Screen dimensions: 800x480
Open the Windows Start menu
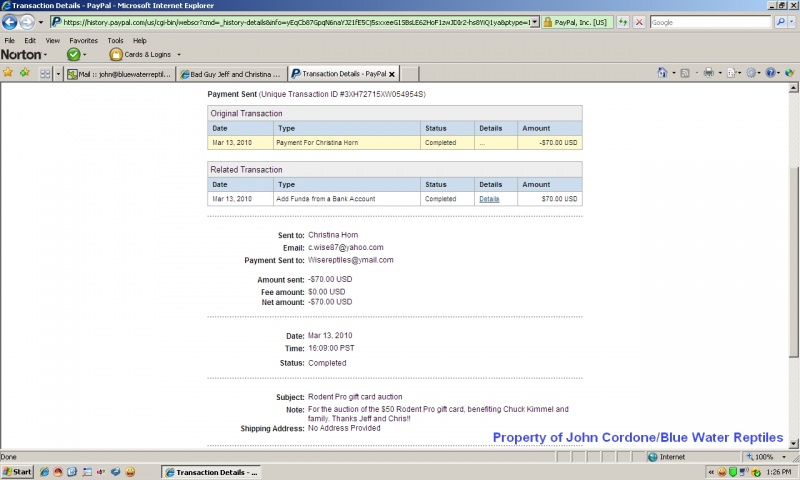(x=17, y=472)
